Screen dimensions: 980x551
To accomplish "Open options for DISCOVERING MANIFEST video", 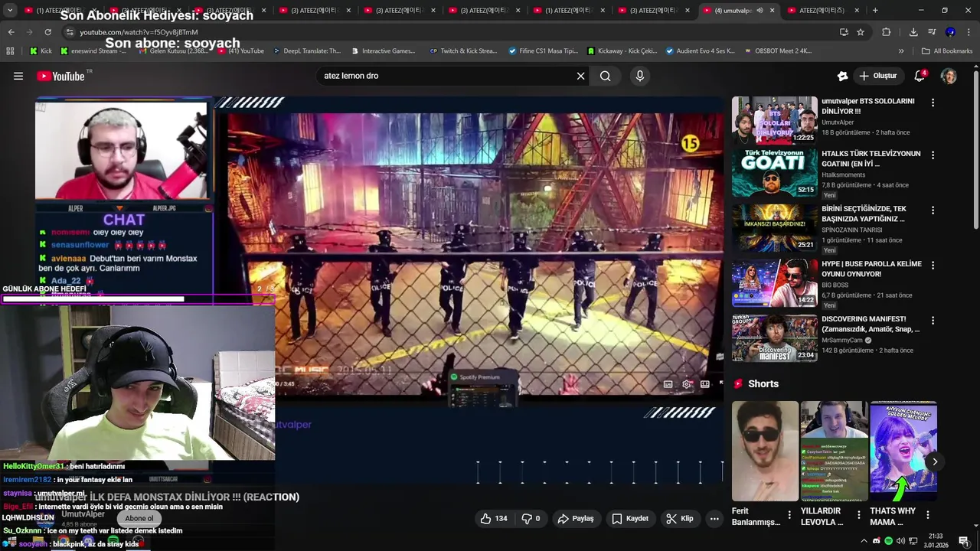I will (x=933, y=320).
